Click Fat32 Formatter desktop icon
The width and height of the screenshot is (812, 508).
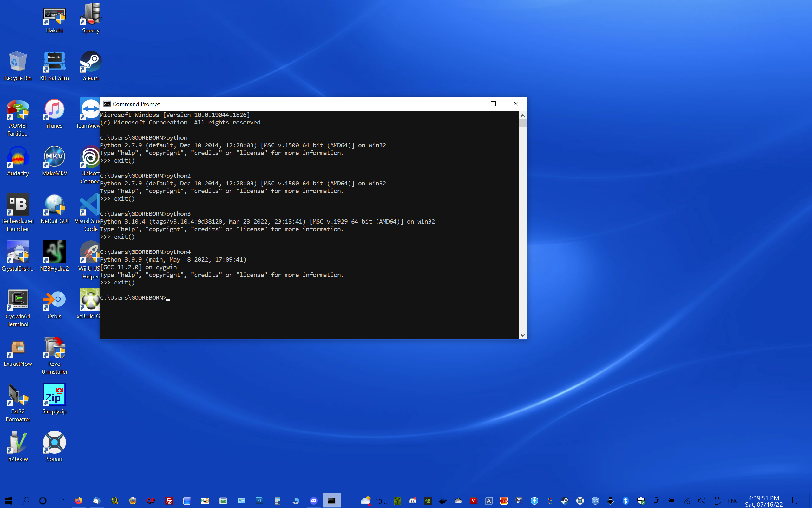tap(18, 404)
